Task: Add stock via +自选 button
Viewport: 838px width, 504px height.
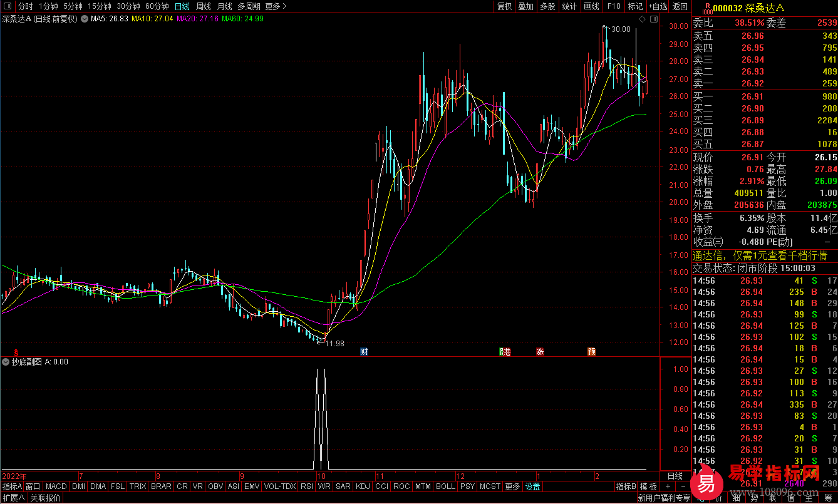Action: tap(658, 6)
